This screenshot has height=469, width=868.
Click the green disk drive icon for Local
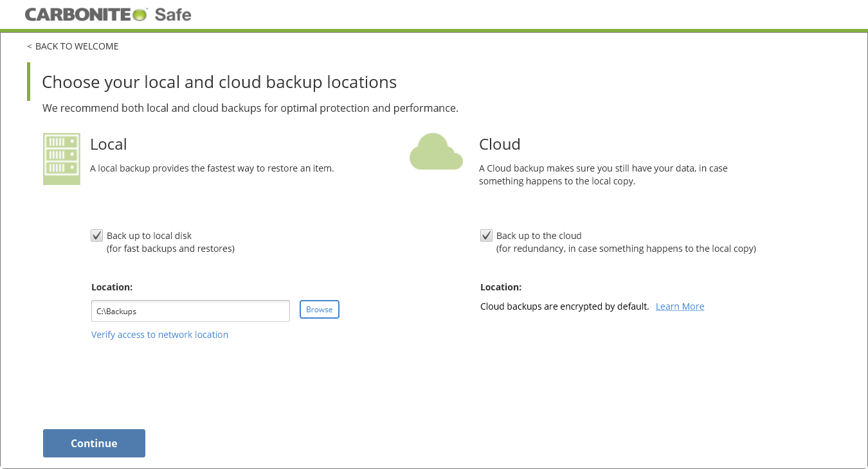pos(62,158)
